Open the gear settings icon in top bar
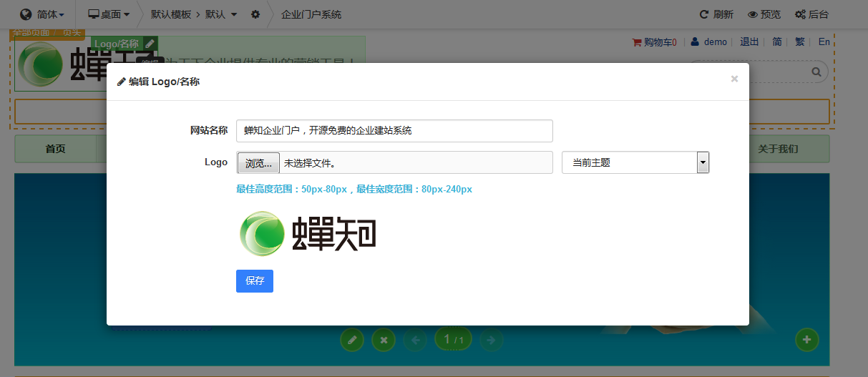This screenshot has width=868, height=377. pyautogui.click(x=255, y=14)
